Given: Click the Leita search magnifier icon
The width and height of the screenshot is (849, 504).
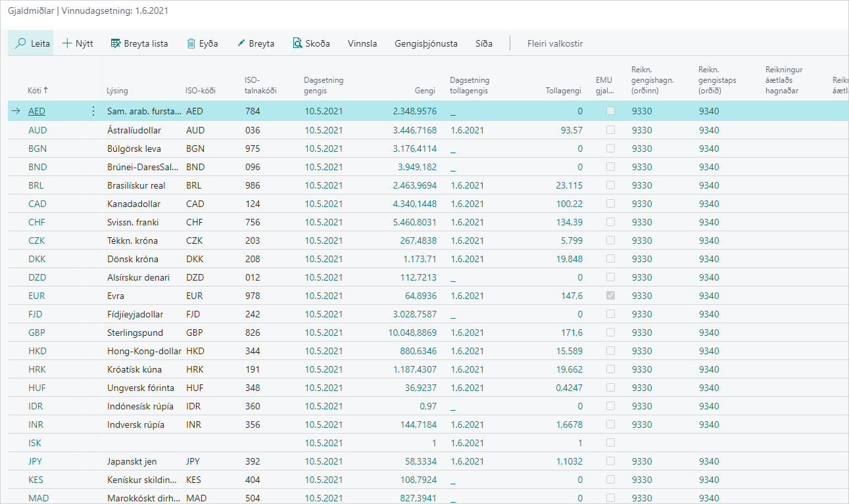Looking at the screenshot, I should click(21, 43).
